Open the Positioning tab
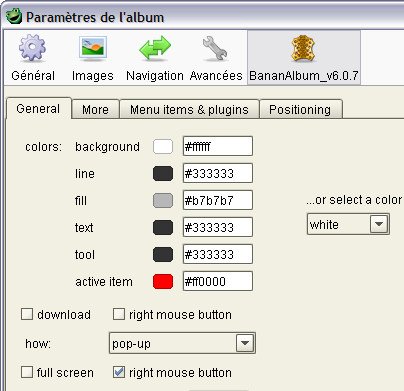This screenshot has width=404, height=391. [300, 109]
